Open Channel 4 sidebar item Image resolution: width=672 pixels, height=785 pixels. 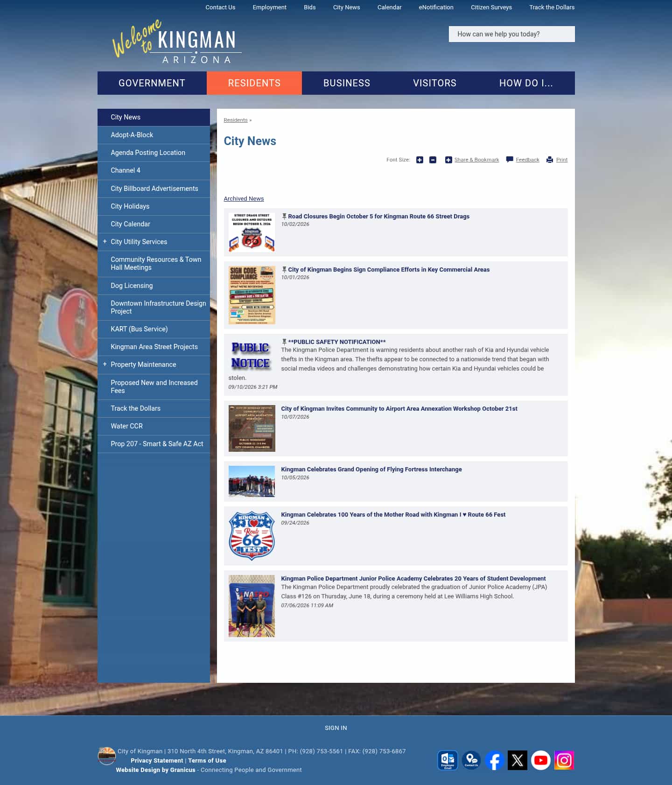tap(154, 170)
